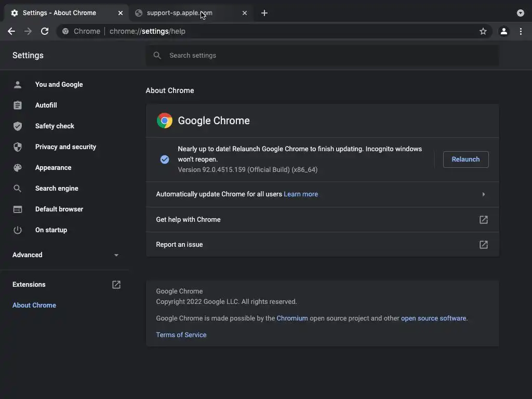Click the Safety check shield icon
Screen dimensions: 532x399
tap(18, 126)
